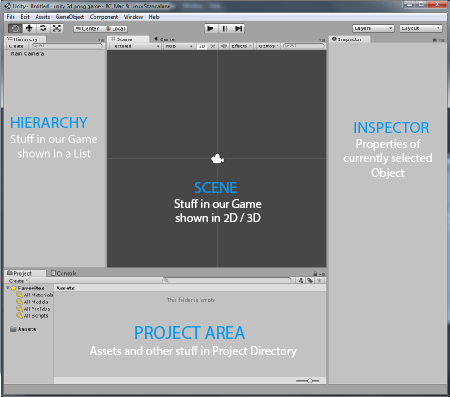This screenshot has height=397, width=450.
Task: Select All Prefabs in Favorites
Action: [33, 309]
